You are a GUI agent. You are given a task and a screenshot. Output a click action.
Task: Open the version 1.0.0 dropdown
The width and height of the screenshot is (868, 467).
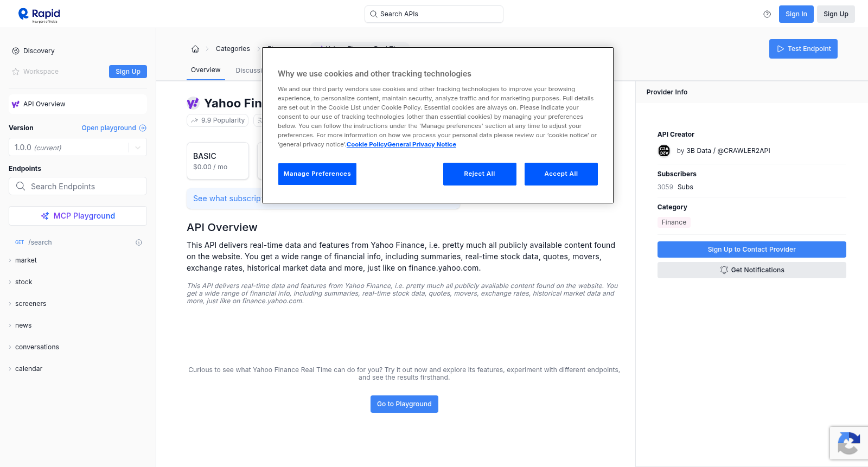tap(78, 148)
